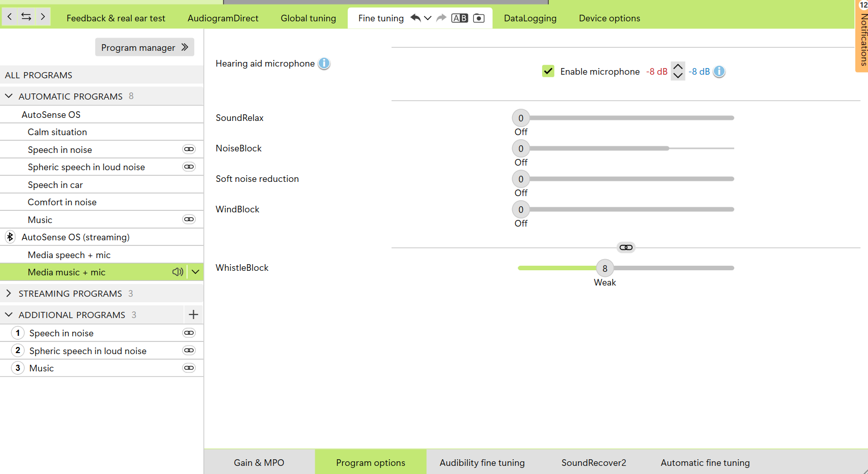Open the Hearing aid microphone info icon
The width and height of the screenshot is (868, 474).
(324, 64)
